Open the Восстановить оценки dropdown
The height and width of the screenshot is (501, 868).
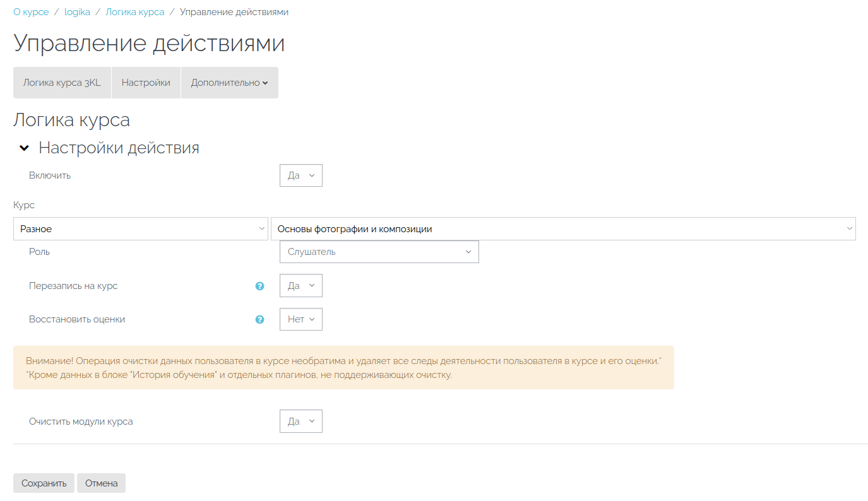pos(300,319)
